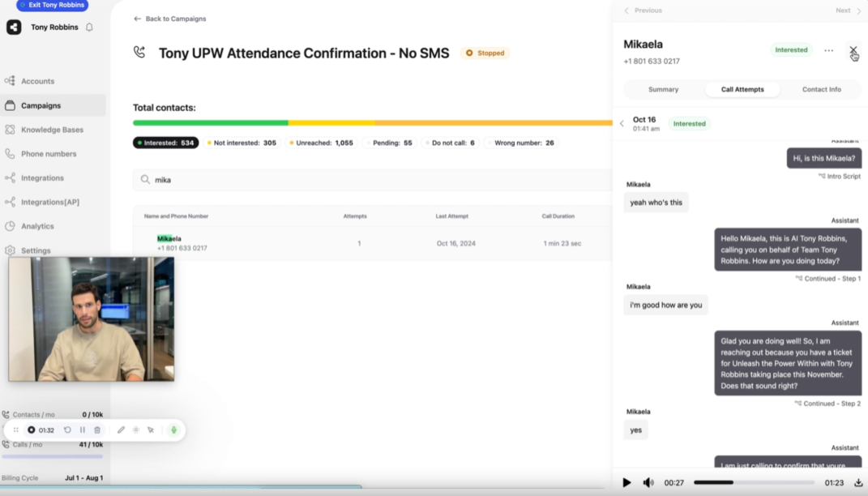Click the recorder drag-handle dots
This screenshot has width=868, height=496.
(15, 430)
